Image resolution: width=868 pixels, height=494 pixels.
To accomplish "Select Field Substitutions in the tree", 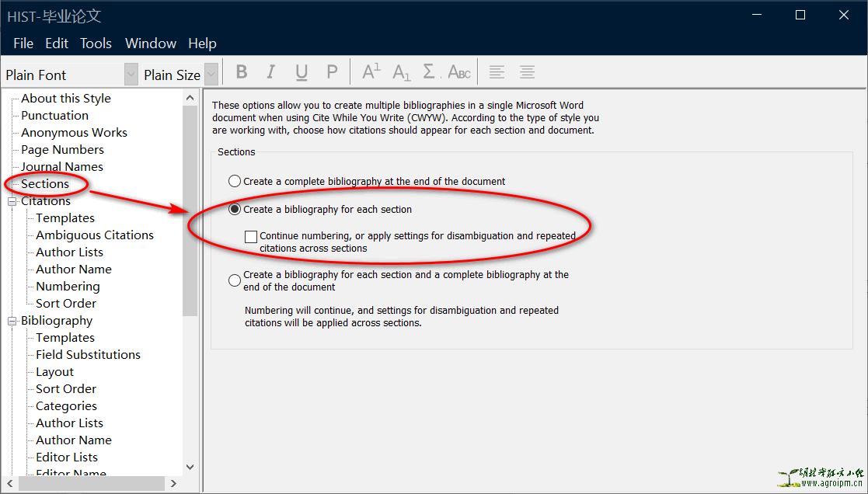I will (x=88, y=355).
